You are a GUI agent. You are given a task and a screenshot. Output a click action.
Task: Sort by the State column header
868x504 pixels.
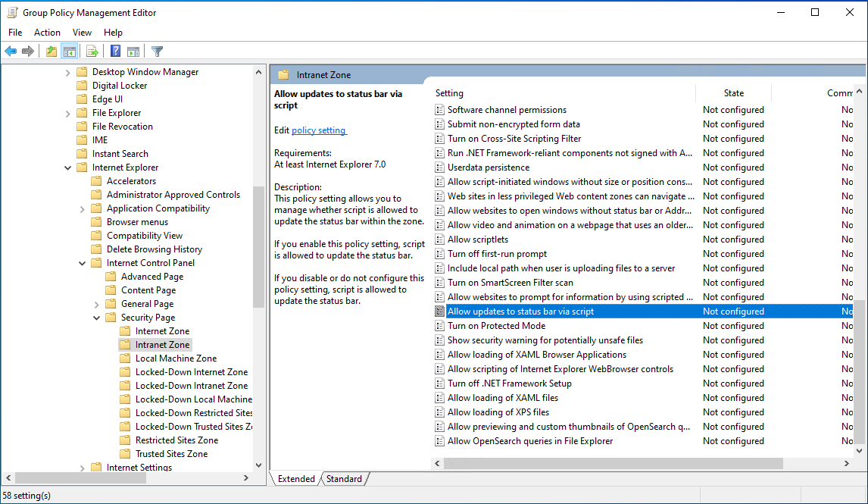coord(733,93)
